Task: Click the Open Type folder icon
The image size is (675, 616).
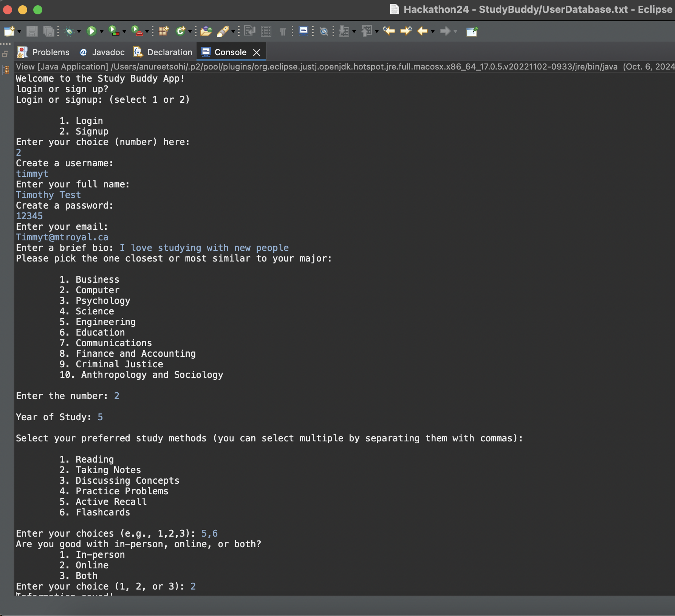Action: pyautogui.click(x=206, y=31)
